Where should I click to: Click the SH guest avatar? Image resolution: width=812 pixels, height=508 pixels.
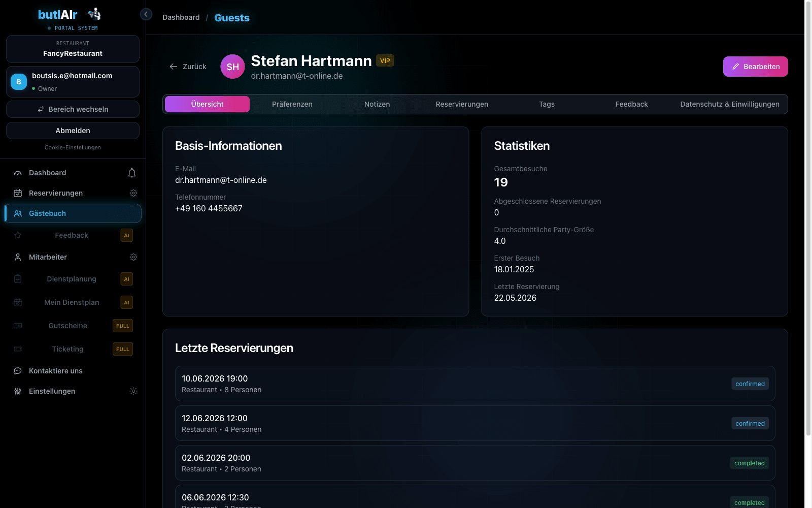pyautogui.click(x=233, y=67)
